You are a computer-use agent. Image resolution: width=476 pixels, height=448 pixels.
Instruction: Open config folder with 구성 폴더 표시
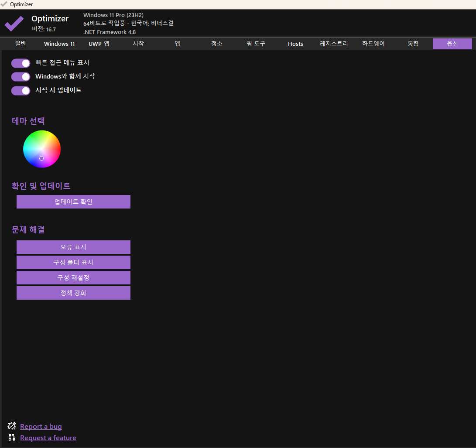tap(73, 262)
